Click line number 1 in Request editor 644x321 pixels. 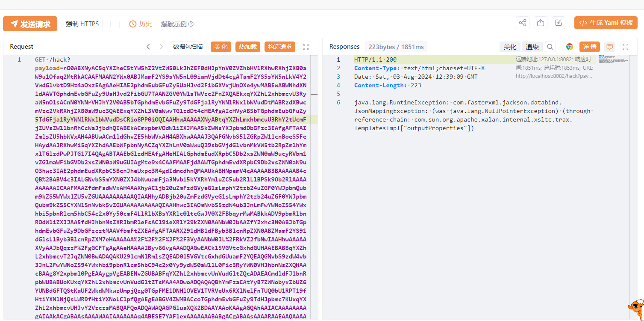point(19,59)
